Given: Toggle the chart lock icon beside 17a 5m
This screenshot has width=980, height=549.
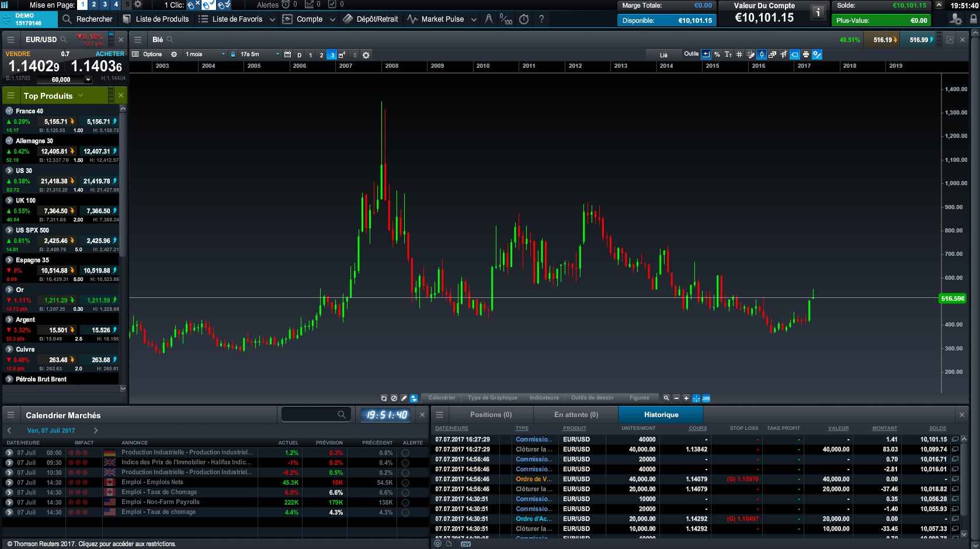Looking at the screenshot, I should coord(233,54).
